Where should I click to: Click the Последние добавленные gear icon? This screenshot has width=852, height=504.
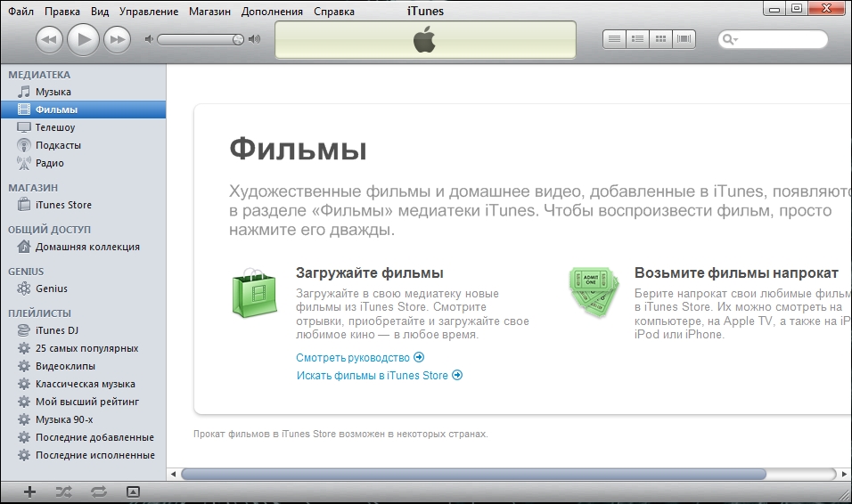click(x=24, y=437)
